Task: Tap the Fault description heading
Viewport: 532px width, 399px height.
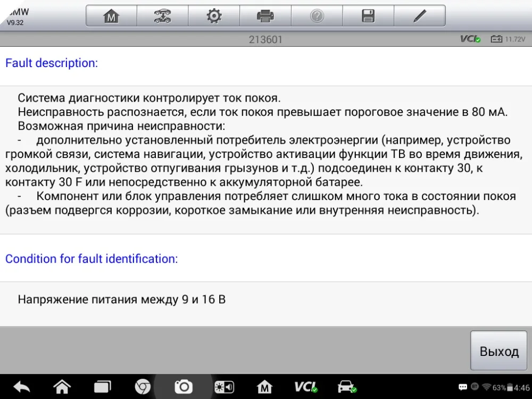Action: pyautogui.click(x=52, y=63)
